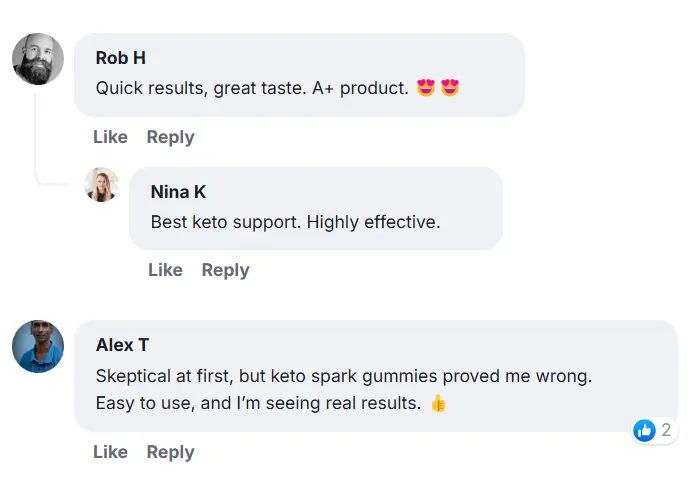Image resolution: width=696 pixels, height=483 pixels.
Task: Reply to Alex T's comment
Action: [x=170, y=452]
